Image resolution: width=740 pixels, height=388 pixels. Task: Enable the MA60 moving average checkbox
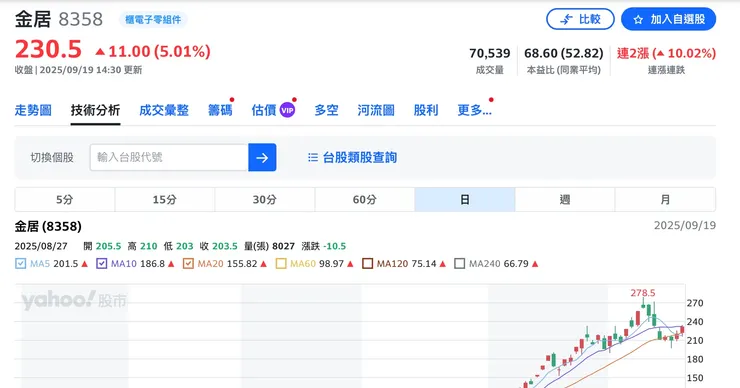click(x=281, y=263)
